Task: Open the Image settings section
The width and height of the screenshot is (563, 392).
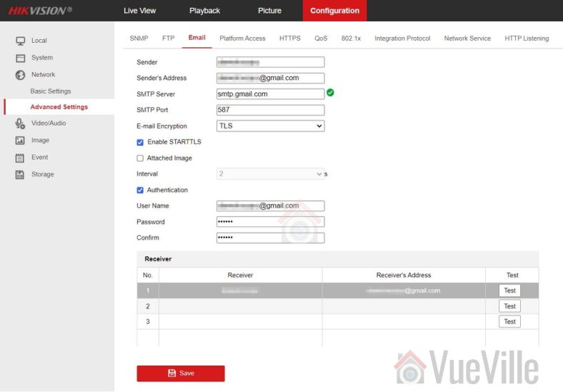Action: (40, 141)
